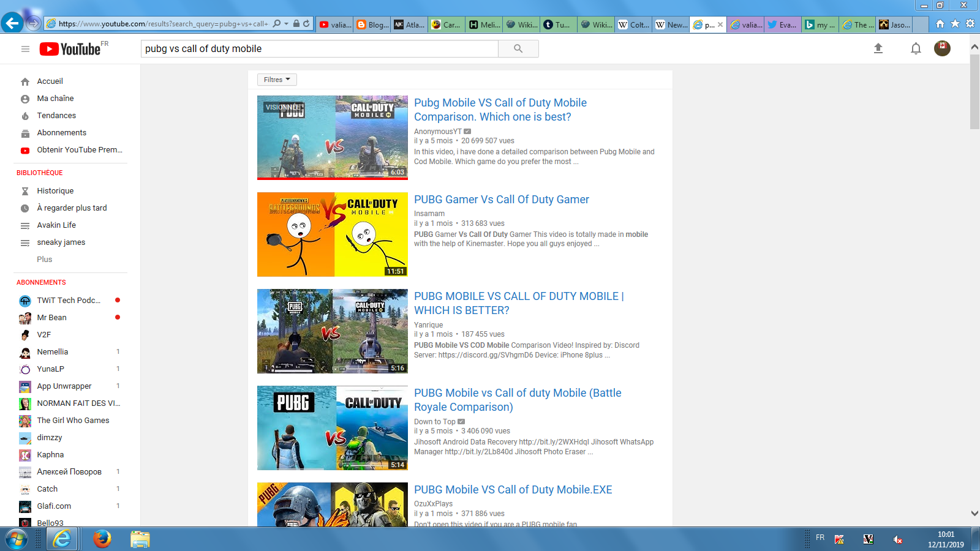The width and height of the screenshot is (980, 551).
Task: Click the search magnifier button
Action: pyautogui.click(x=518, y=49)
